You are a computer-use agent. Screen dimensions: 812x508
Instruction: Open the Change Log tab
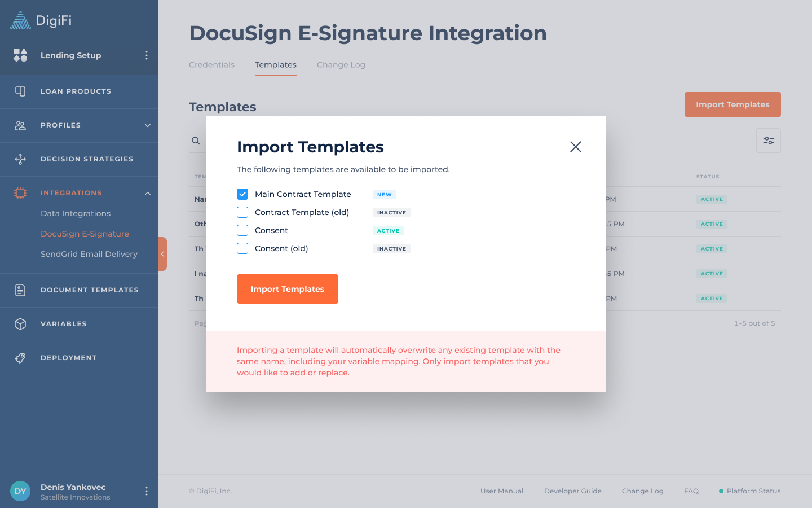pos(341,65)
